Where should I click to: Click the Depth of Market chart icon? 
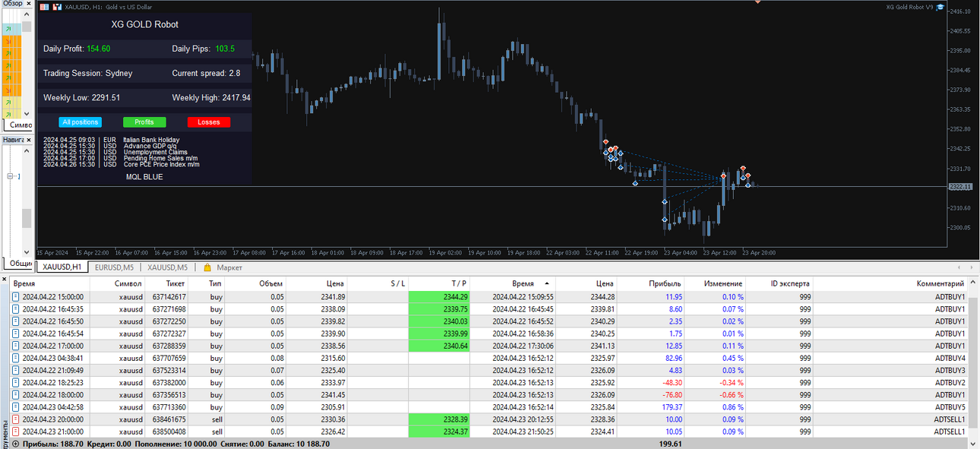pyautogui.click(x=57, y=6)
